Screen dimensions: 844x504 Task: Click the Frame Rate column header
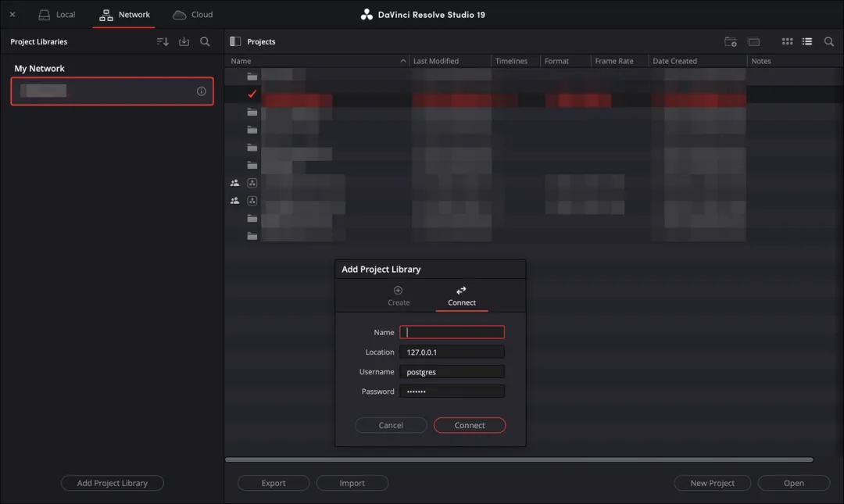(620, 61)
